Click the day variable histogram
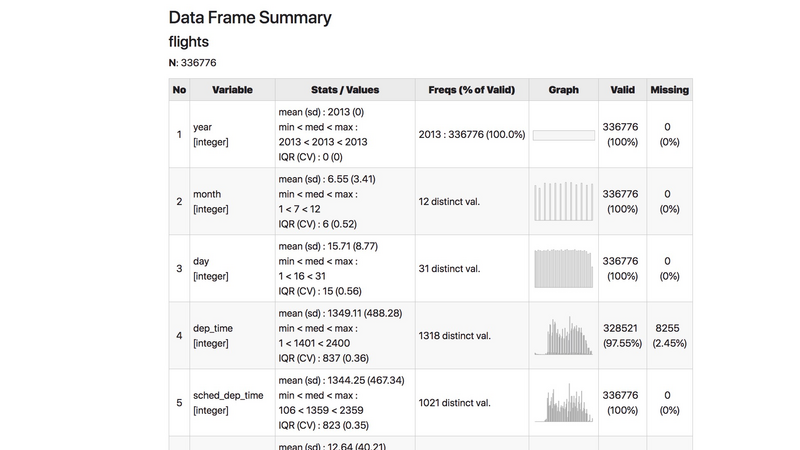Screen dimensions: 800x450 click(563, 268)
